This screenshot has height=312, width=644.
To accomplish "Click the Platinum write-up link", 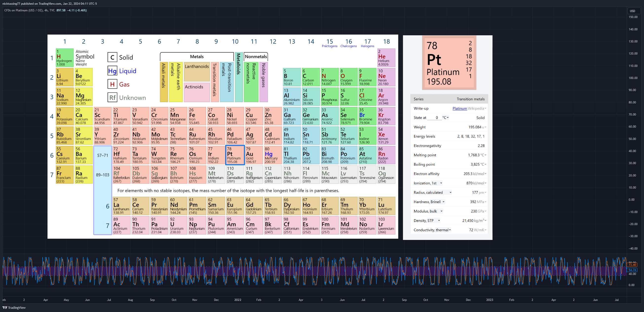I will pyautogui.click(x=460, y=108).
